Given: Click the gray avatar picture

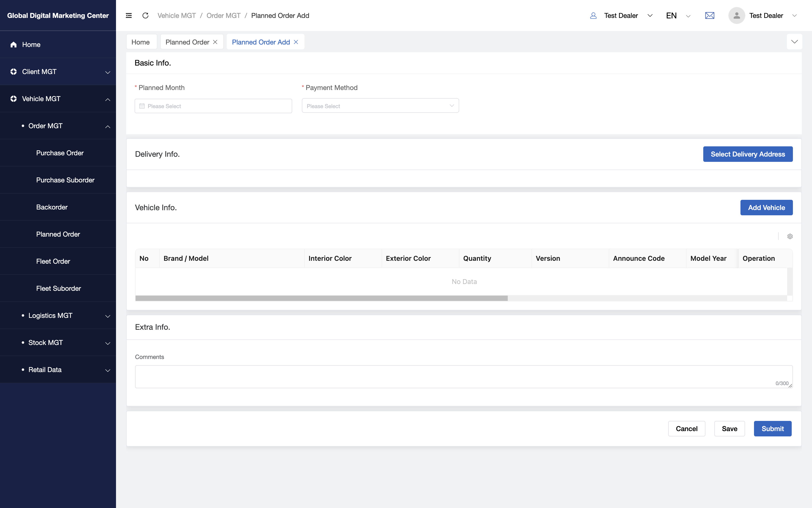Looking at the screenshot, I should click(x=737, y=15).
